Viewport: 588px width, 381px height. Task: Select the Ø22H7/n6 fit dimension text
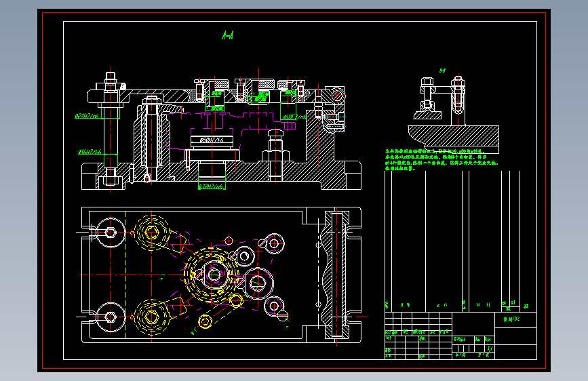point(87,116)
